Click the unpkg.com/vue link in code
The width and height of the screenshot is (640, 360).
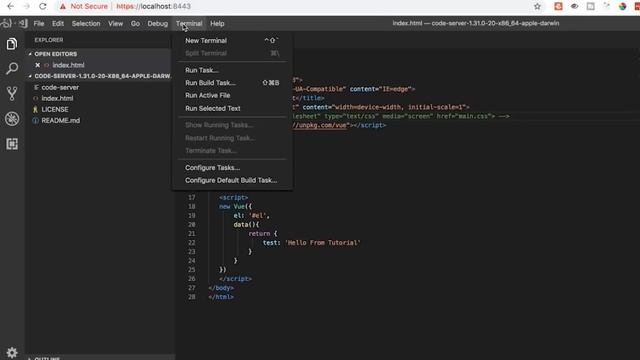(320, 125)
